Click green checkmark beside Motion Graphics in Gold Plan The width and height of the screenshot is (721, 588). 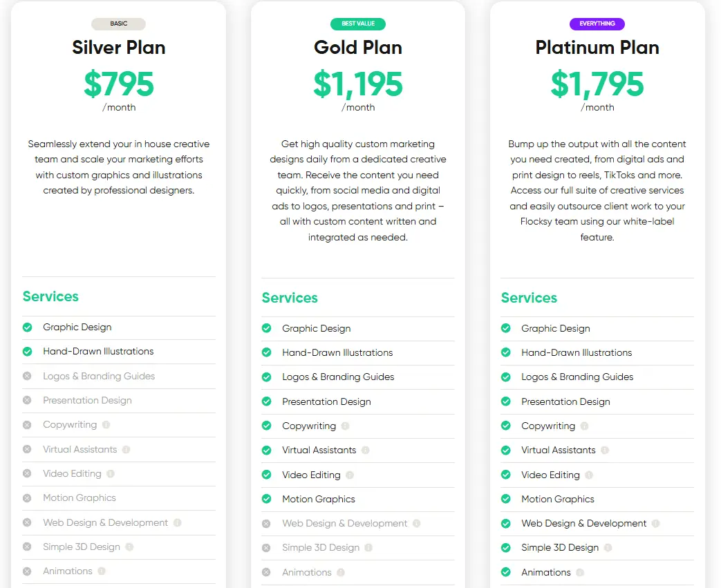point(266,499)
